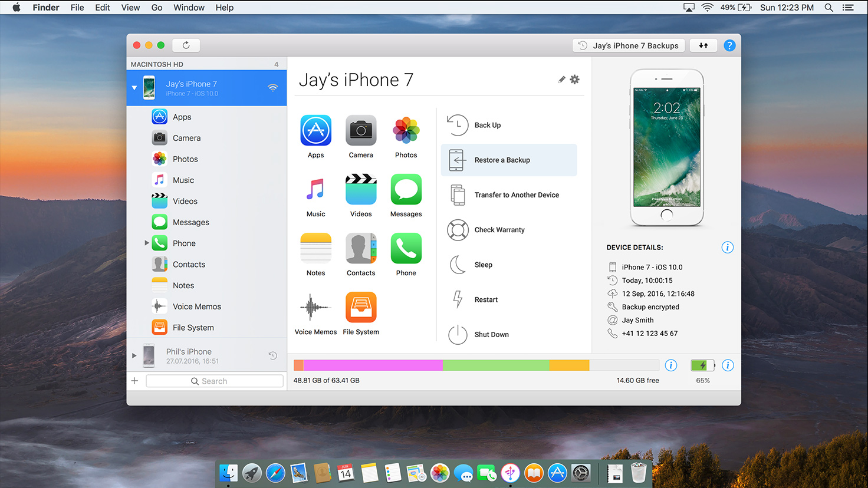868x488 pixels.
Task: Click the refresh button in the toolbar
Action: (x=186, y=45)
